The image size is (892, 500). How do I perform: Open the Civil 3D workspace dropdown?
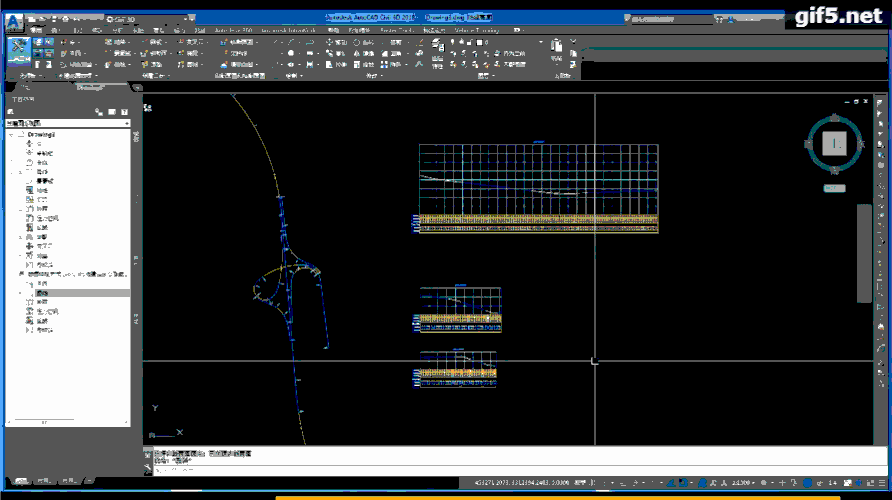(x=148, y=19)
